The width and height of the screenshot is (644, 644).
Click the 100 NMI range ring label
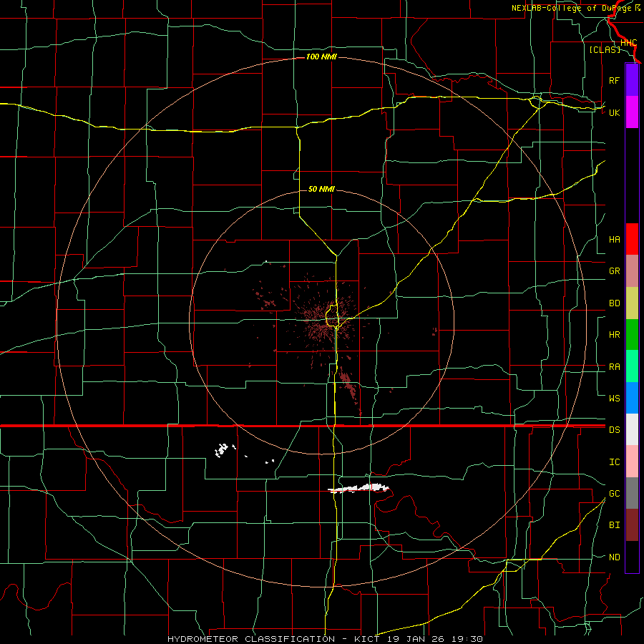pyautogui.click(x=321, y=57)
